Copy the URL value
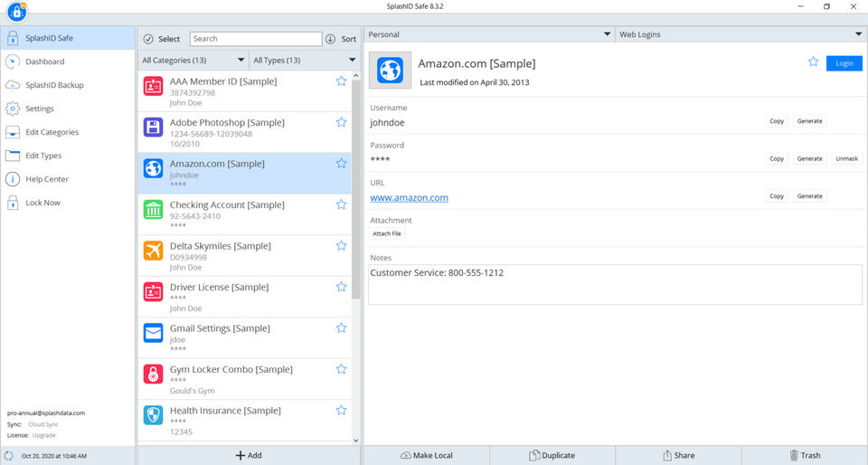This screenshot has height=465, width=868. point(777,196)
